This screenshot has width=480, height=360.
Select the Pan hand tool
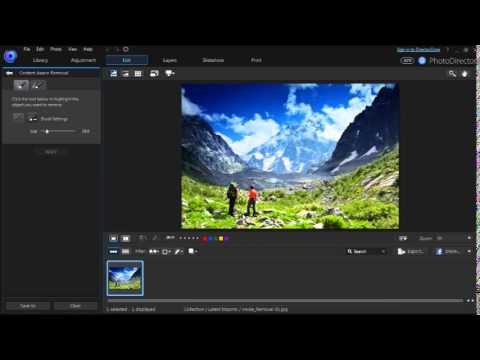(x=465, y=74)
